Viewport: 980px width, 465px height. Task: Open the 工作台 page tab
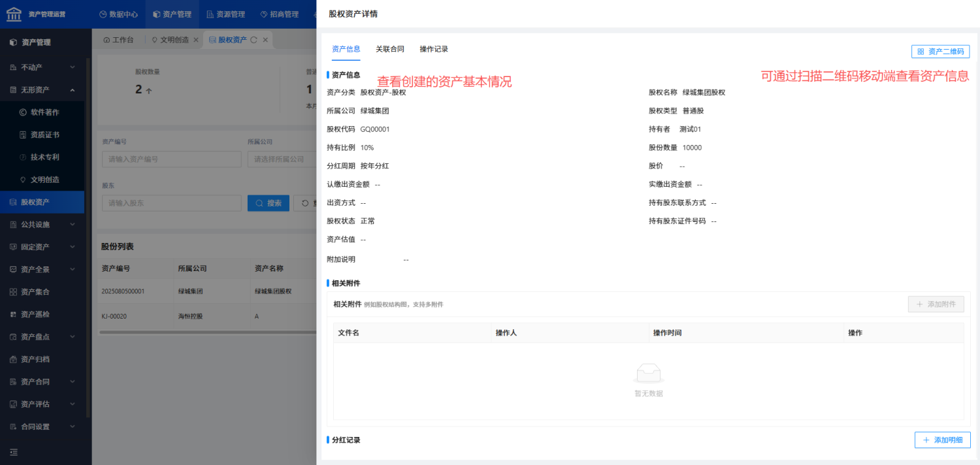118,40
